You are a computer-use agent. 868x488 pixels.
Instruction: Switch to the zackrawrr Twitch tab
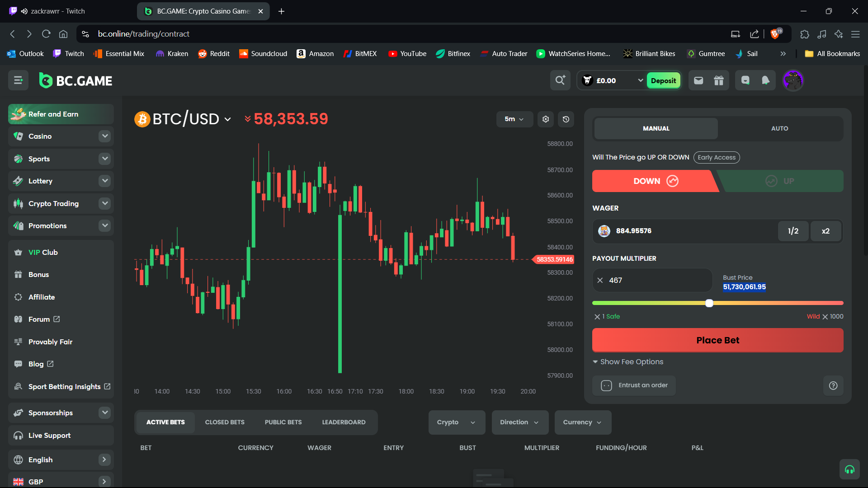coord(68,11)
